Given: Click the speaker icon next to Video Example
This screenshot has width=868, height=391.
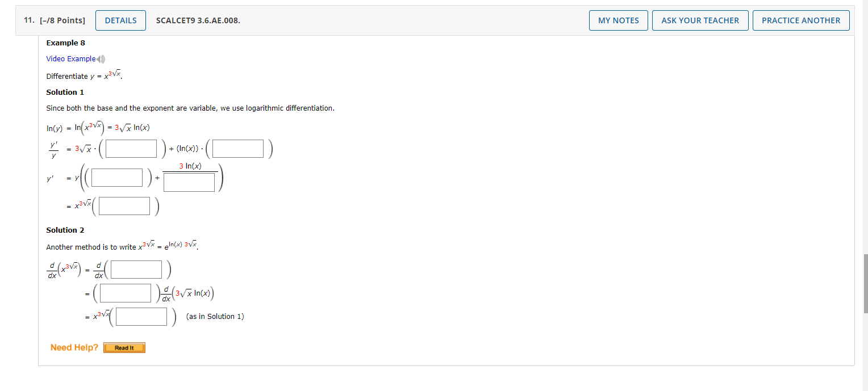Looking at the screenshot, I should 100,58.
